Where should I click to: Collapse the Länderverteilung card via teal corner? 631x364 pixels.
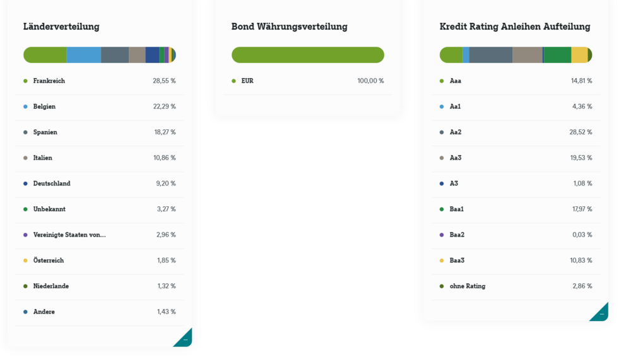point(185,339)
